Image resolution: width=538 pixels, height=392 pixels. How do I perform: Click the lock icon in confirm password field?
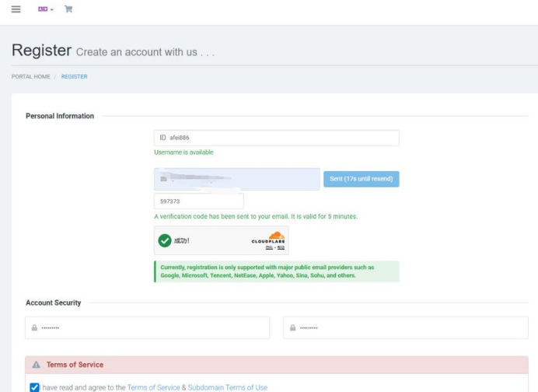pyautogui.click(x=292, y=327)
